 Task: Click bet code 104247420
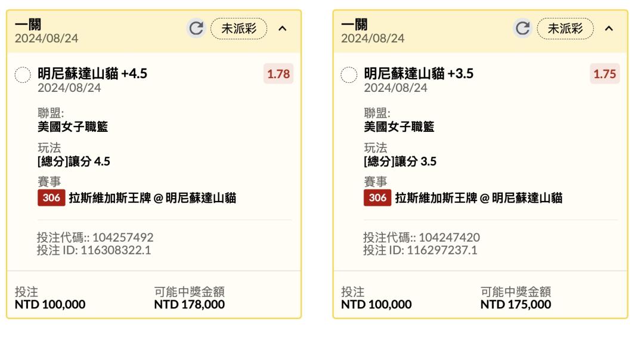[x=450, y=237]
